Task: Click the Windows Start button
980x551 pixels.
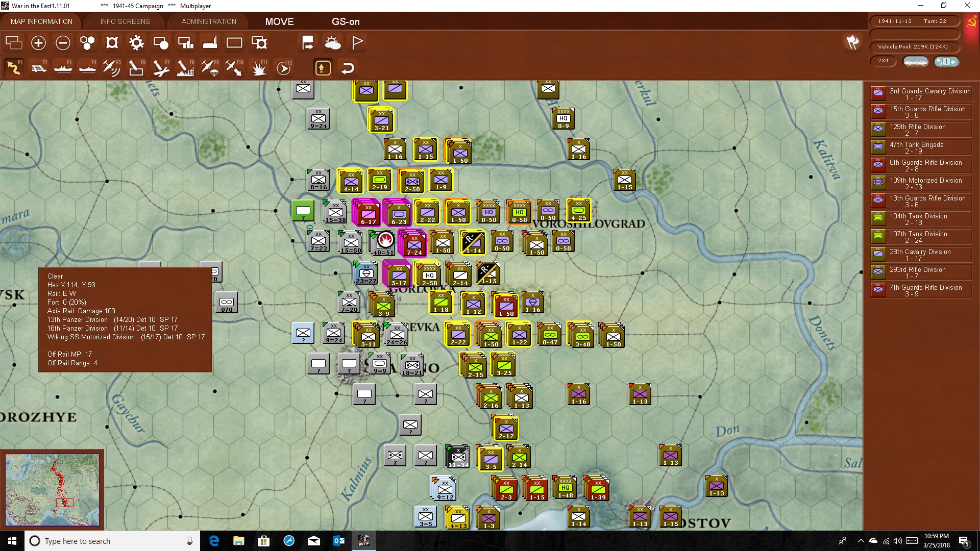Action: point(12,541)
